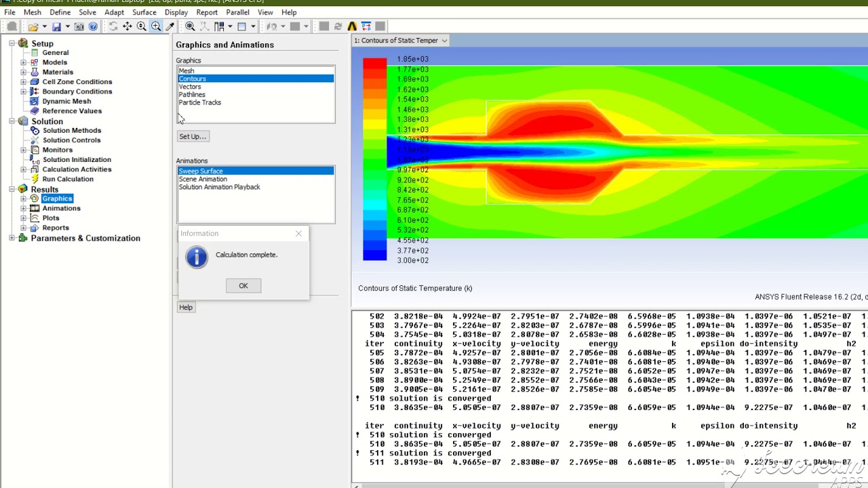Image resolution: width=868 pixels, height=488 pixels.
Task: Click red top swatch of temperature legend
Action: coord(374,64)
